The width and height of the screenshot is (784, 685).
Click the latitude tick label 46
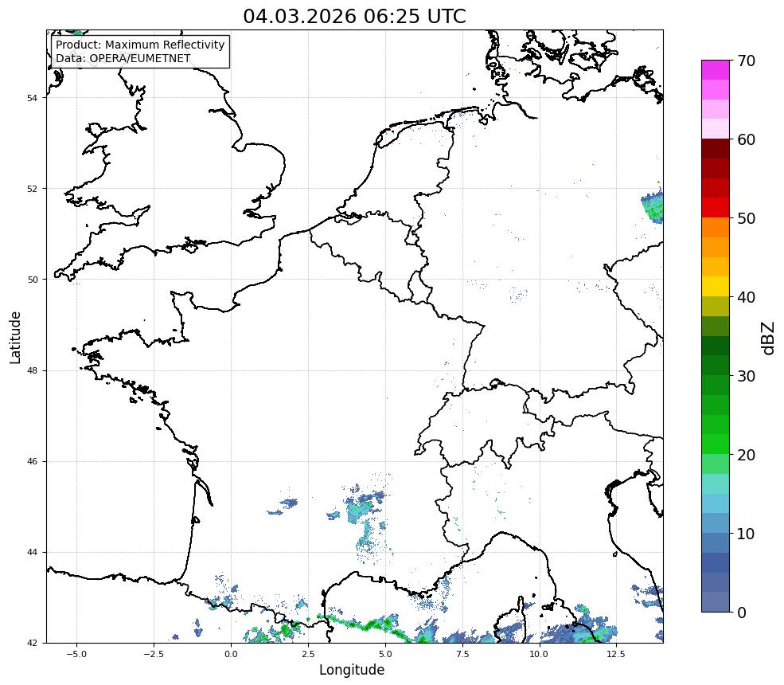[32, 461]
